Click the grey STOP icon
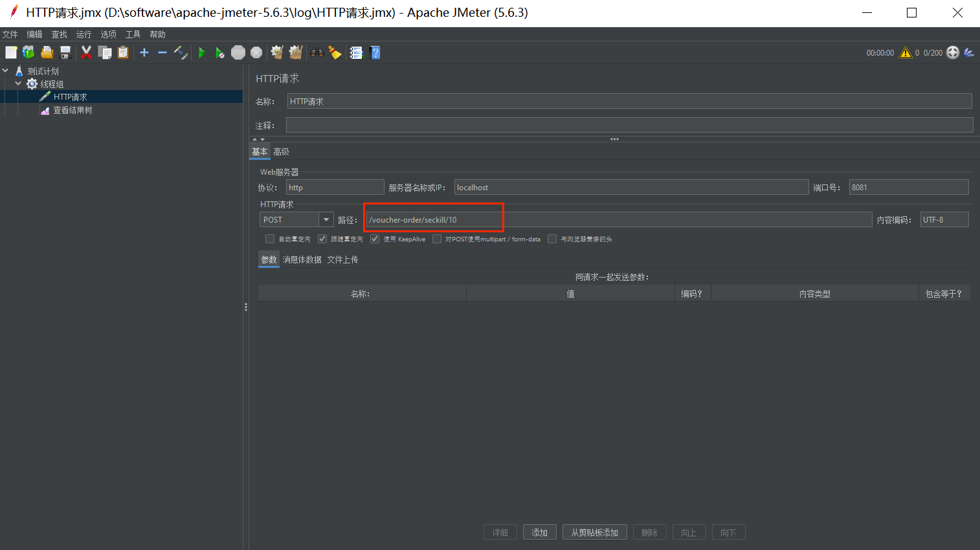The height and width of the screenshot is (550, 980). [238, 52]
